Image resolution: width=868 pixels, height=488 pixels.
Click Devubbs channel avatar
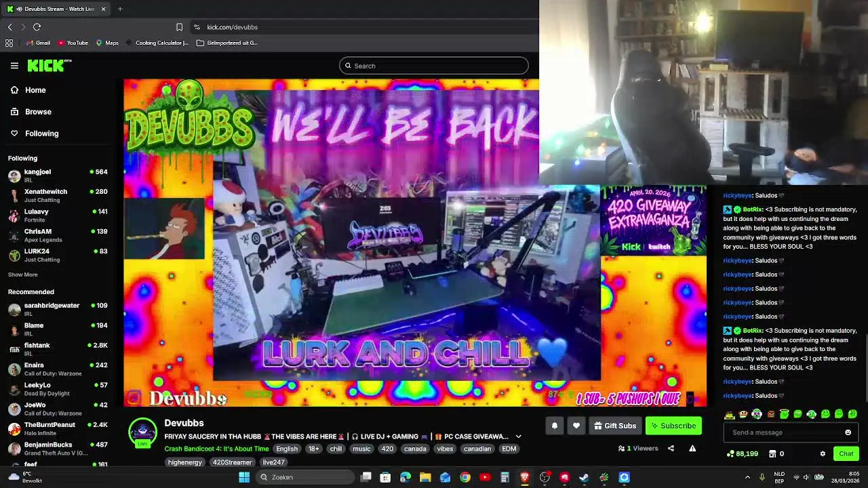[x=142, y=432]
